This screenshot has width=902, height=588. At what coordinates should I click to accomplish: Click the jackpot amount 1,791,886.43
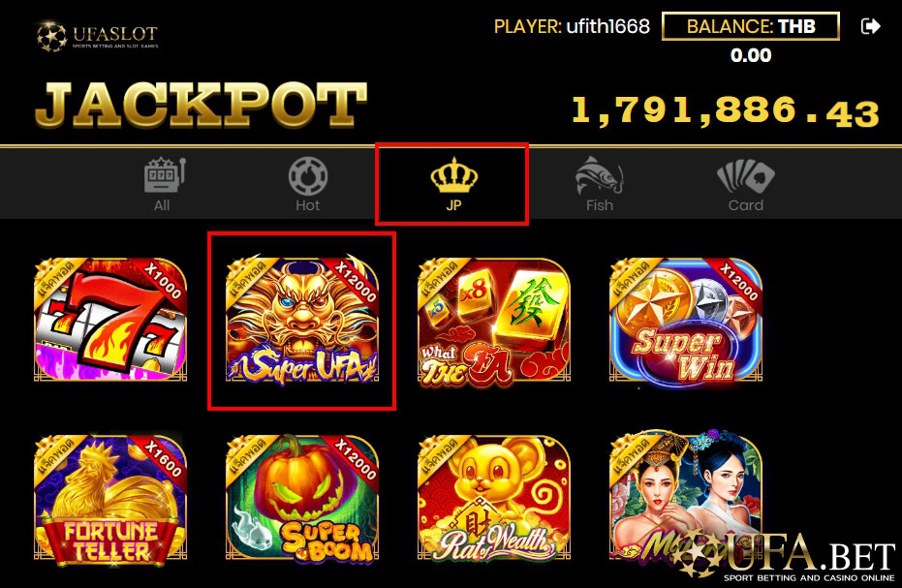click(726, 111)
